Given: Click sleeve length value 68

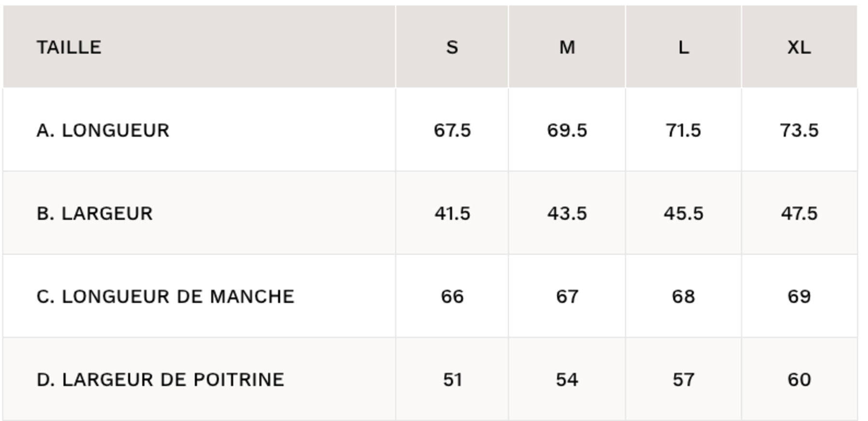Looking at the screenshot, I should 683,297.
